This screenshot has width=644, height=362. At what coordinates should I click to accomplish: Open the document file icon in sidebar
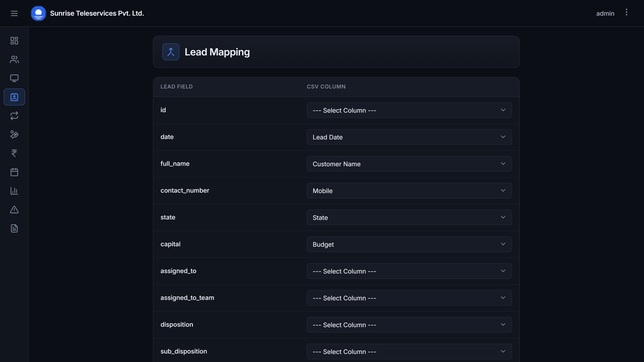(x=14, y=228)
